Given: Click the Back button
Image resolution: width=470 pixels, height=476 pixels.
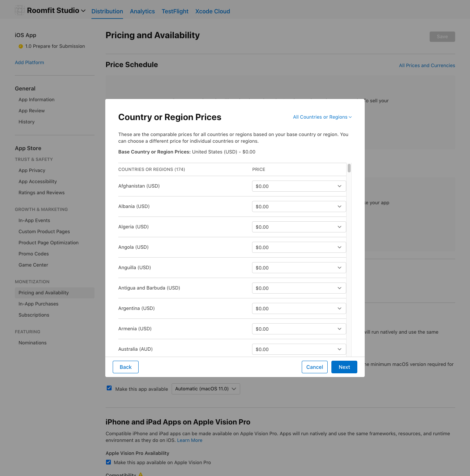Looking at the screenshot, I should point(126,367).
